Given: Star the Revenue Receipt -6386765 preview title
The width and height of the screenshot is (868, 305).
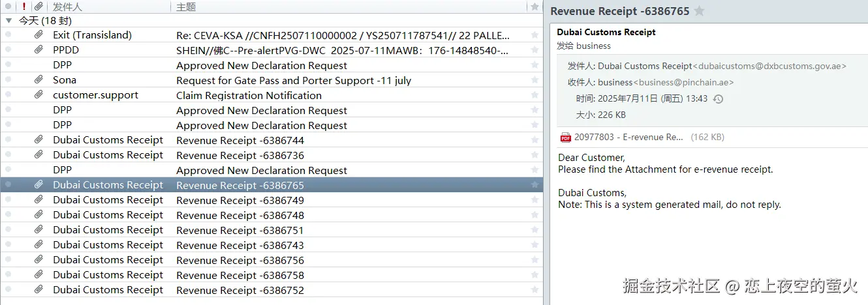Looking at the screenshot, I should 700,11.
